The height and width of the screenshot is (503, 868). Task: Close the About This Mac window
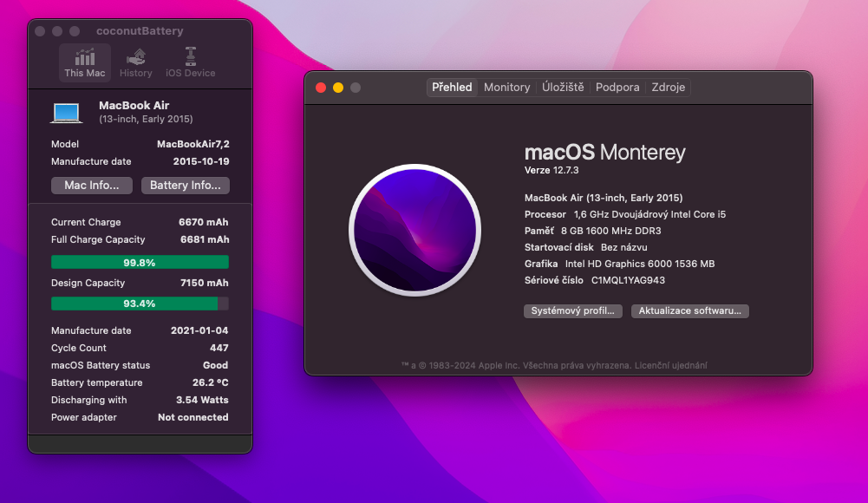(x=321, y=88)
